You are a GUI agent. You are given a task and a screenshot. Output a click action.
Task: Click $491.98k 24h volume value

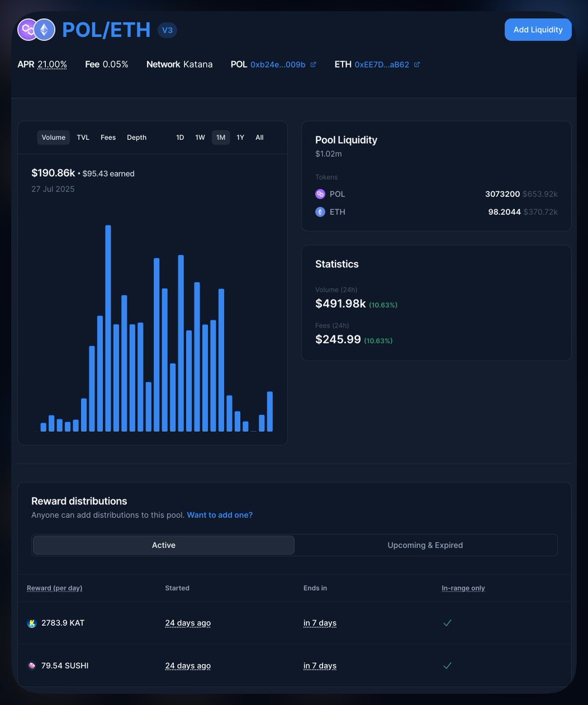coord(341,304)
